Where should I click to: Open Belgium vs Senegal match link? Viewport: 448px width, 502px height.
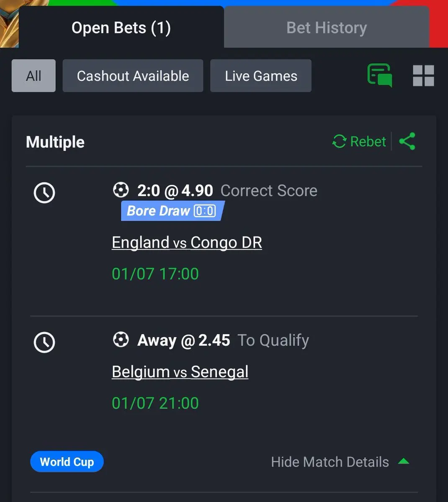click(x=180, y=372)
